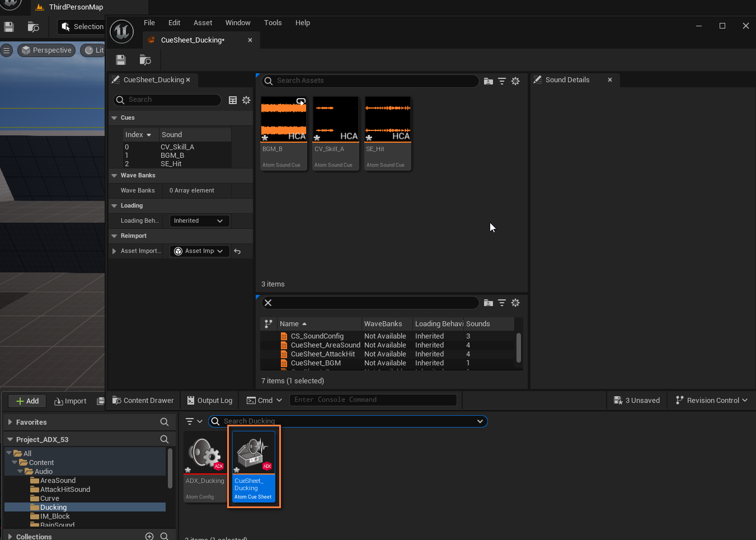Image resolution: width=756 pixels, height=540 pixels.
Task: Select the CueSheet_BGM row in list
Action: click(x=387, y=363)
